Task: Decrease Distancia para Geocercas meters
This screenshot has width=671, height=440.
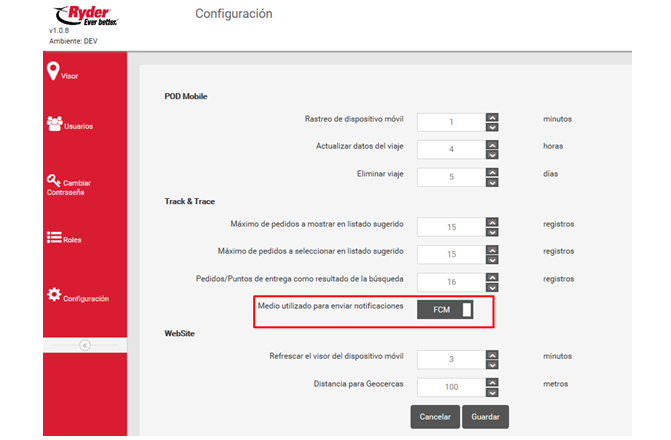Action: [x=492, y=391]
